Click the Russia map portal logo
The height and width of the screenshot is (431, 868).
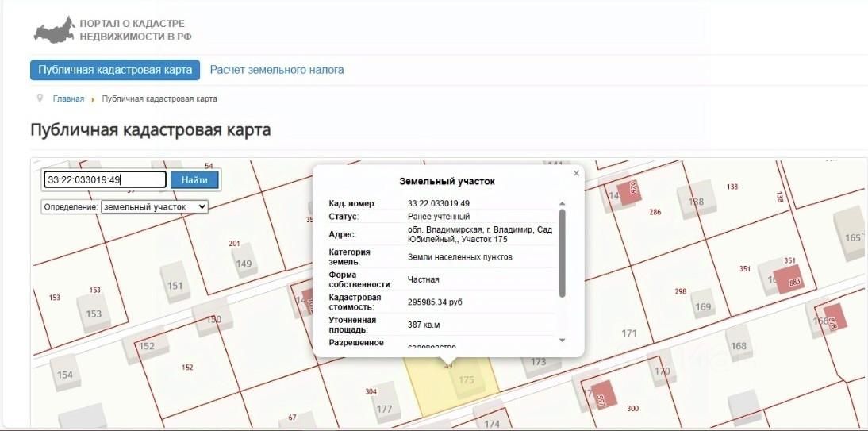coord(54,30)
